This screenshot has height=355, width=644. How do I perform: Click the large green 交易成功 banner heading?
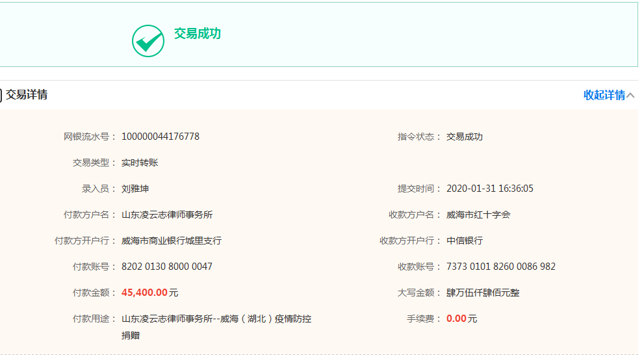pyautogui.click(x=197, y=34)
